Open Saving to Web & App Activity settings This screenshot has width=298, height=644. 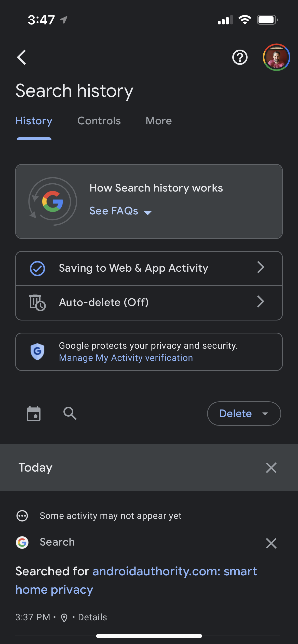tap(149, 268)
